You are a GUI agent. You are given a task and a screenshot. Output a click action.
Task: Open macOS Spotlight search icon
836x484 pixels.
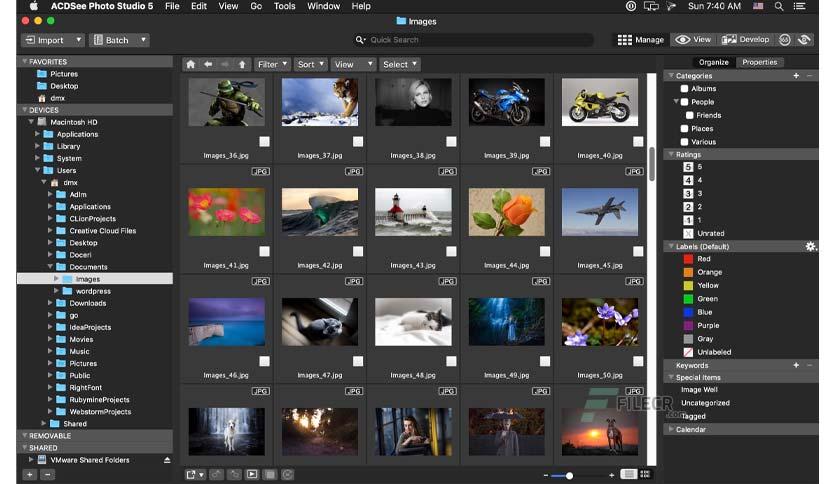pyautogui.click(x=779, y=6)
